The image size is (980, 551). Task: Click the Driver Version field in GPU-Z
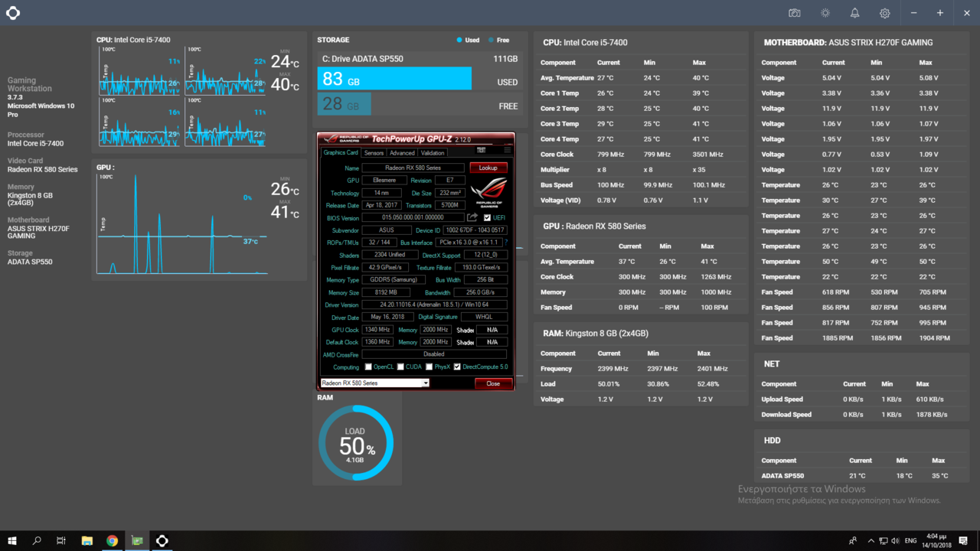[434, 305]
